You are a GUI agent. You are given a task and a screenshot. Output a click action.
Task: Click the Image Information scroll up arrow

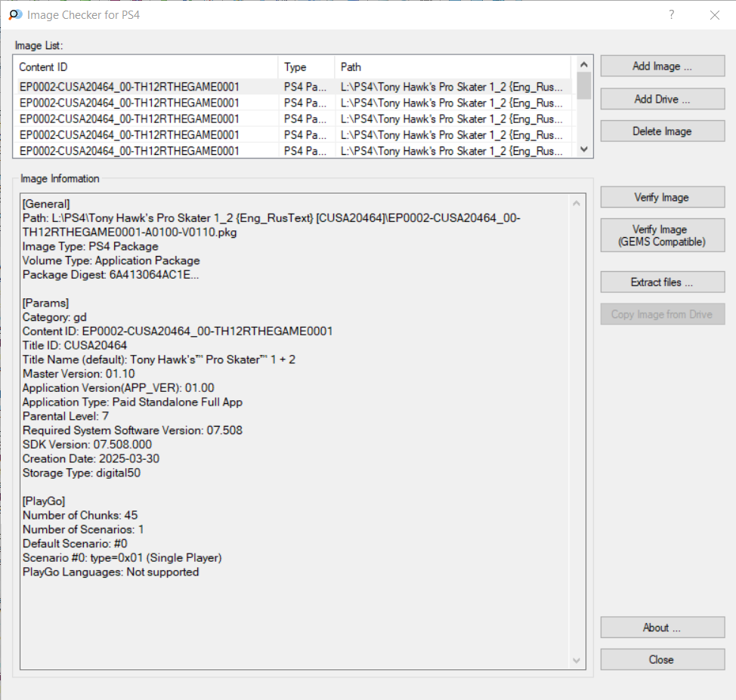pos(577,203)
